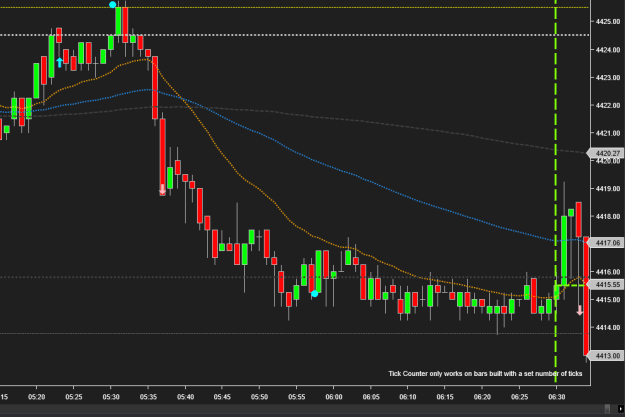
Task: Click the 4418.00 price axis label
Action: tap(608, 216)
